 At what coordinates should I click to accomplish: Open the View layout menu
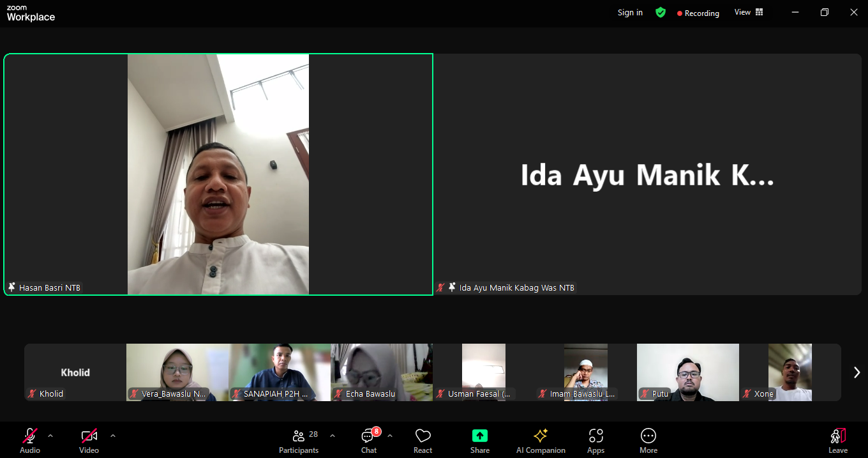coord(747,12)
